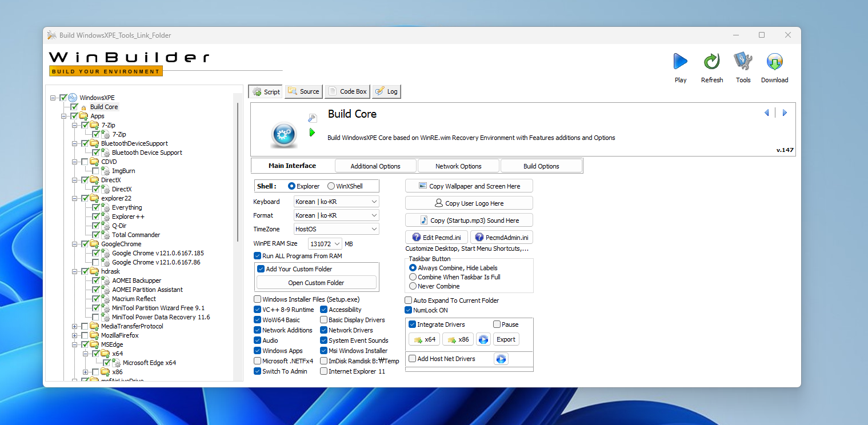This screenshot has height=425, width=868.
Task: Select the Explorer shell radio button
Action: pyautogui.click(x=291, y=186)
